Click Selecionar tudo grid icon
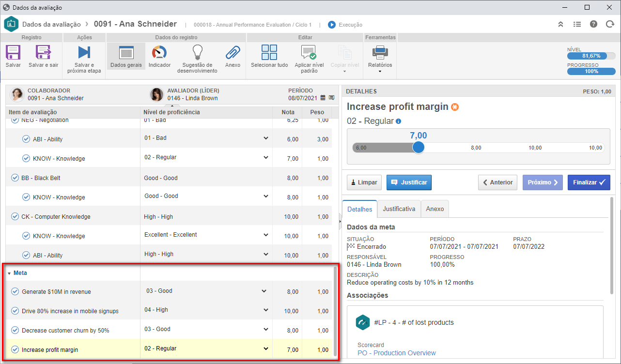This screenshot has height=364, width=621. 269,52
